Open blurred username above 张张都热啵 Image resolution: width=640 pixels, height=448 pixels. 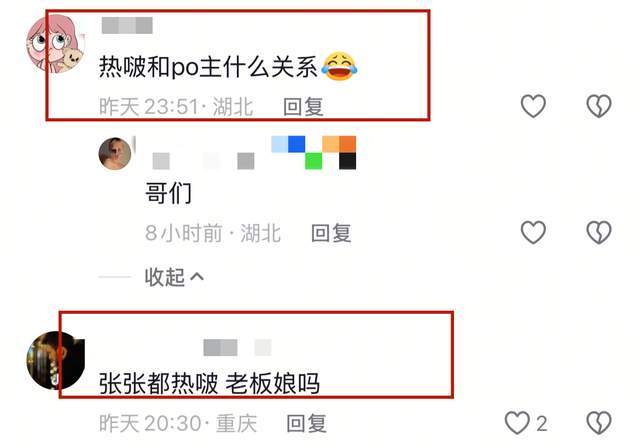pos(237,348)
